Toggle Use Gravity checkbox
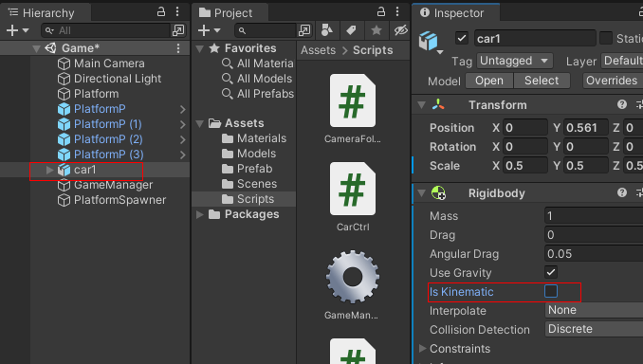Viewport: 643px width, 364px height. [x=551, y=272]
